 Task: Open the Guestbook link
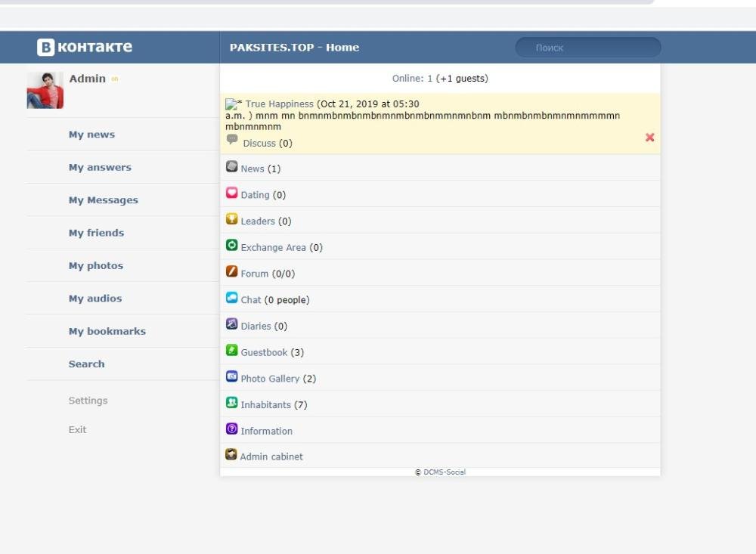[264, 352]
